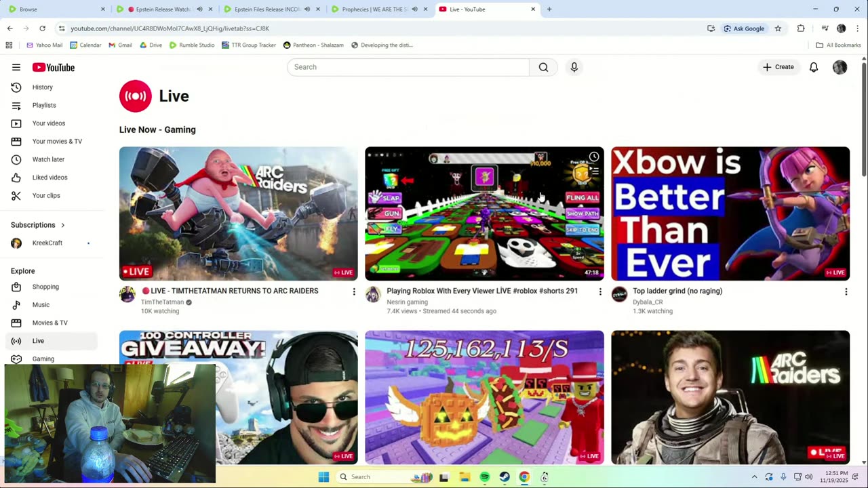Viewport: 868px width, 488px height.
Task: Open the Xbow is Better Than Ever thumbnail
Action: [x=730, y=213]
